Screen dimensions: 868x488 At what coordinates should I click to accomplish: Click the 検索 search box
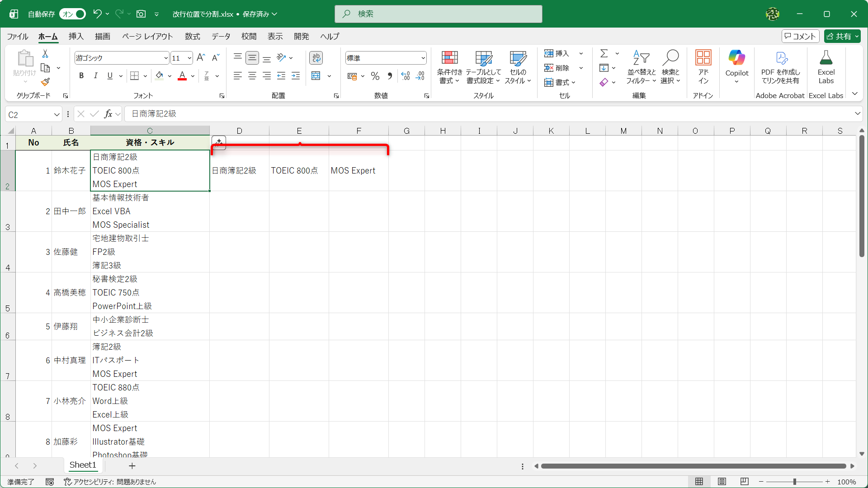tap(439, 14)
